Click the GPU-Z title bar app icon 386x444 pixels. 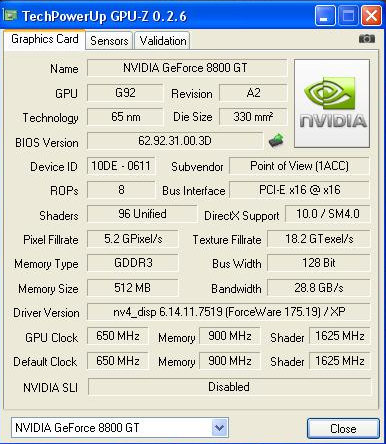tap(10, 15)
